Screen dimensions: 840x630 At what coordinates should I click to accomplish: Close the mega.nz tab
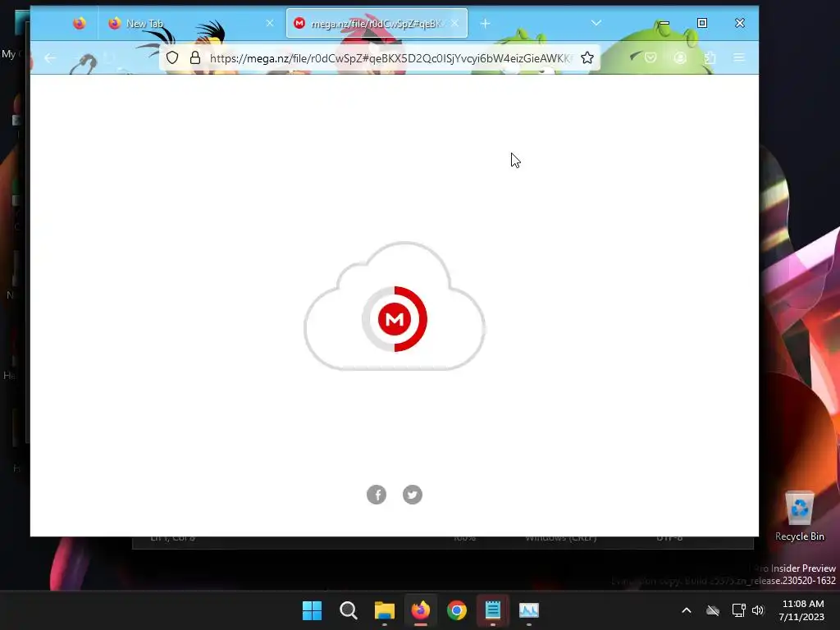click(x=454, y=23)
